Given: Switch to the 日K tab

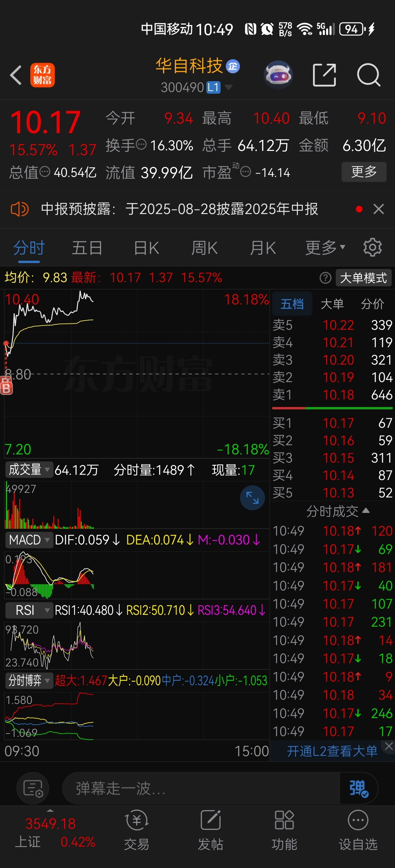Looking at the screenshot, I should click(x=146, y=248).
